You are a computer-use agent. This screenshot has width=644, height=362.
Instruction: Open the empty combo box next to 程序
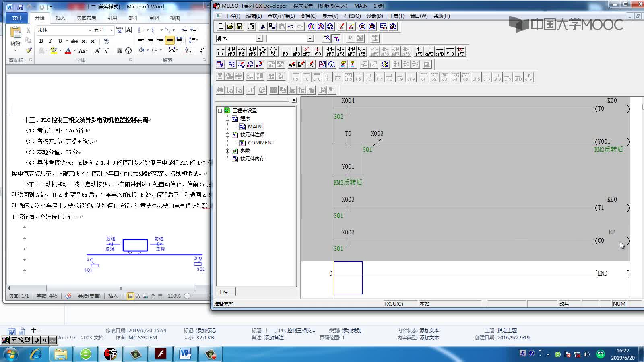coord(310,39)
